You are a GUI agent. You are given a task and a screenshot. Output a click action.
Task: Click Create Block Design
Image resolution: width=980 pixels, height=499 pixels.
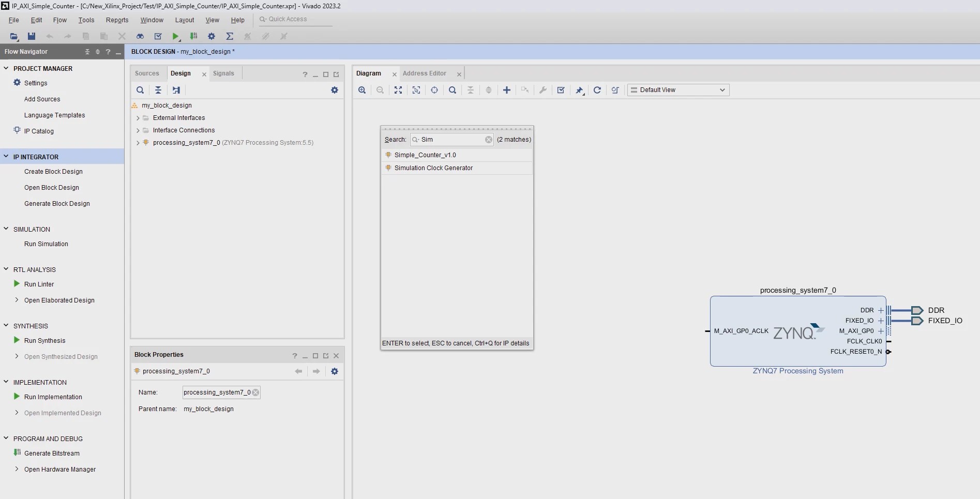point(53,172)
